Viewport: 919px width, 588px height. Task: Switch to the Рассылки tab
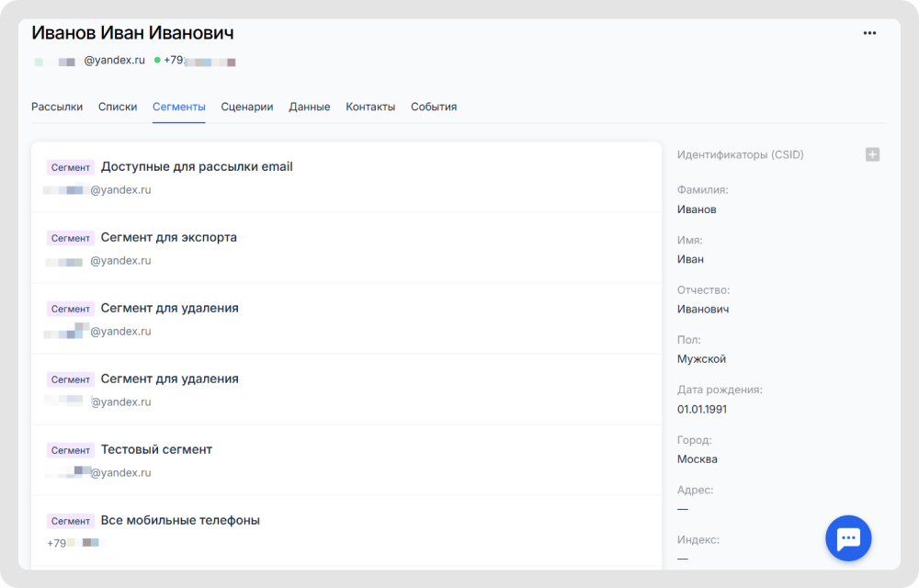pyautogui.click(x=57, y=107)
